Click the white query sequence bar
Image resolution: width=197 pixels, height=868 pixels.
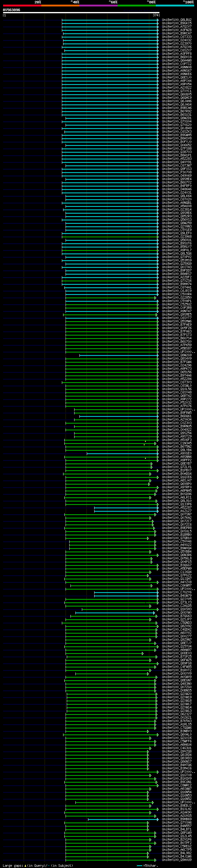pos(81,12)
